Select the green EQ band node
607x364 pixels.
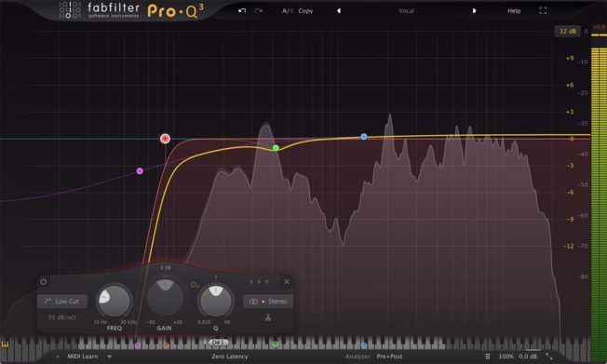(276, 148)
